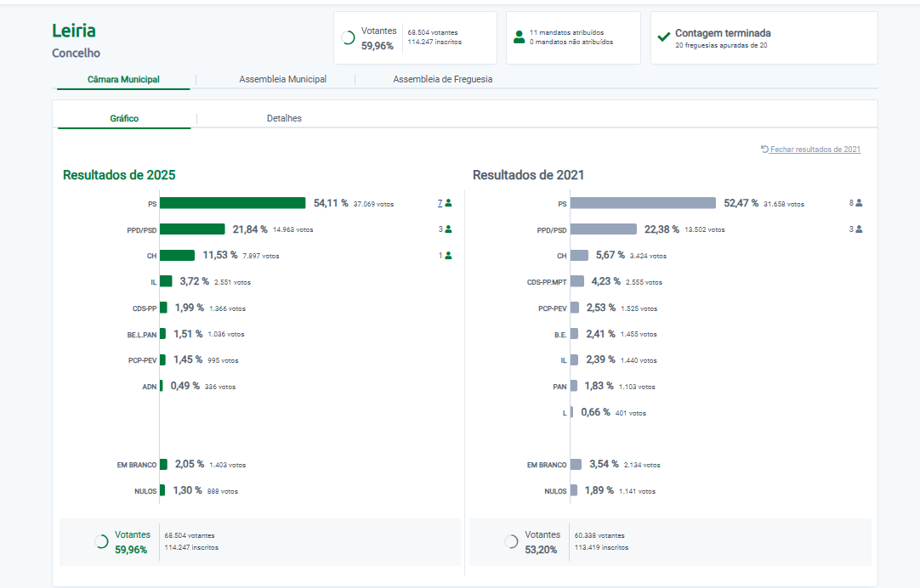Click the PPD/PSD 2025 green bar

point(192,229)
